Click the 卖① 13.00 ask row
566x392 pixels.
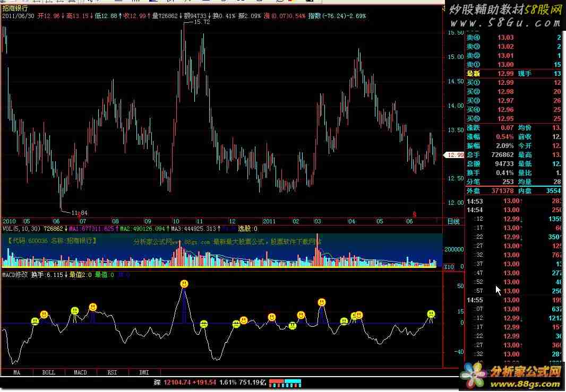[514, 65]
